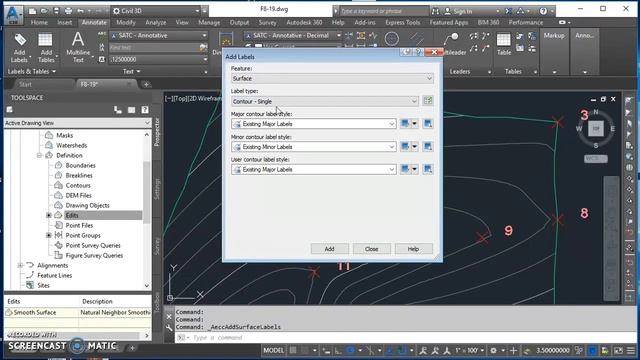640x360 pixels.
Task: Click the Close button in Add Labels
Action: [x=371, y=249]
